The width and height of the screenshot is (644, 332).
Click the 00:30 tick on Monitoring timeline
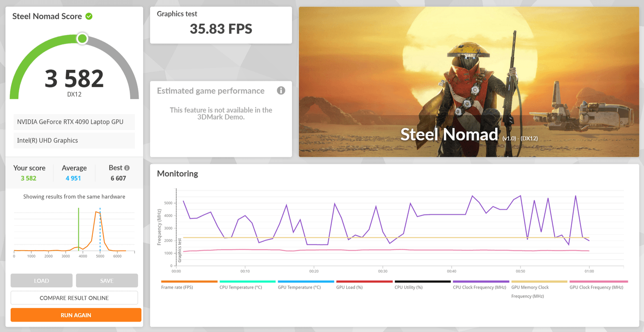click(383, 271)
